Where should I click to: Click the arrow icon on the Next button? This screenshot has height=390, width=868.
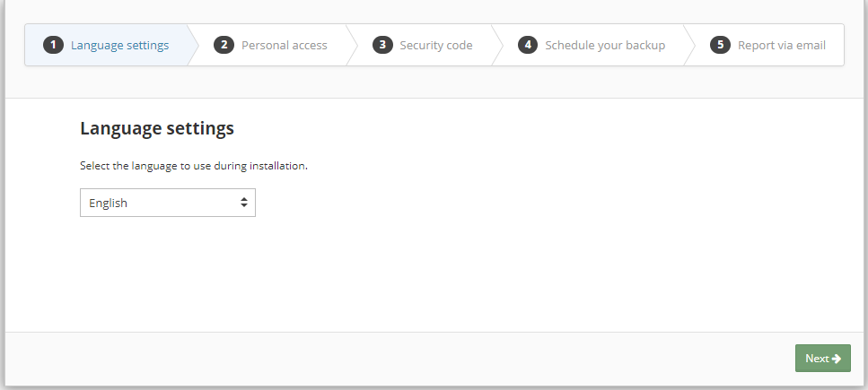coord(837,359)
